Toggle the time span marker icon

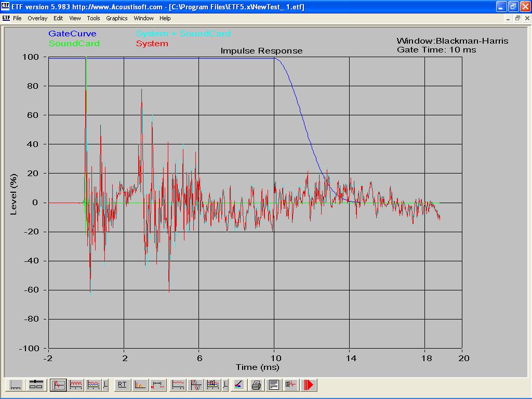pyautogui.click(x=158, y=385)
